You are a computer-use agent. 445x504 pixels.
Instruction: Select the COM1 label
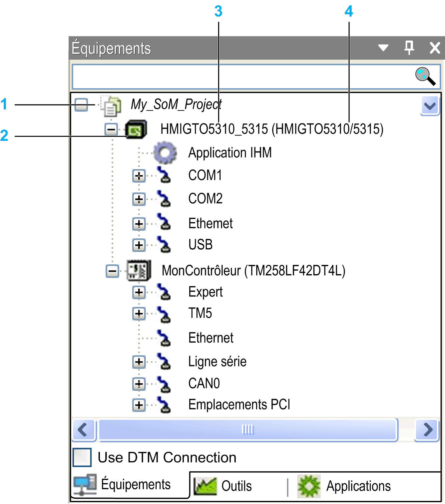tap(205, 175)
